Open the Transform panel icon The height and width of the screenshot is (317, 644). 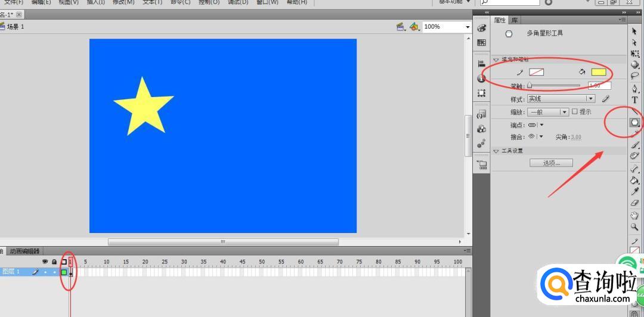pyautogui.click(x=482, y=93)
